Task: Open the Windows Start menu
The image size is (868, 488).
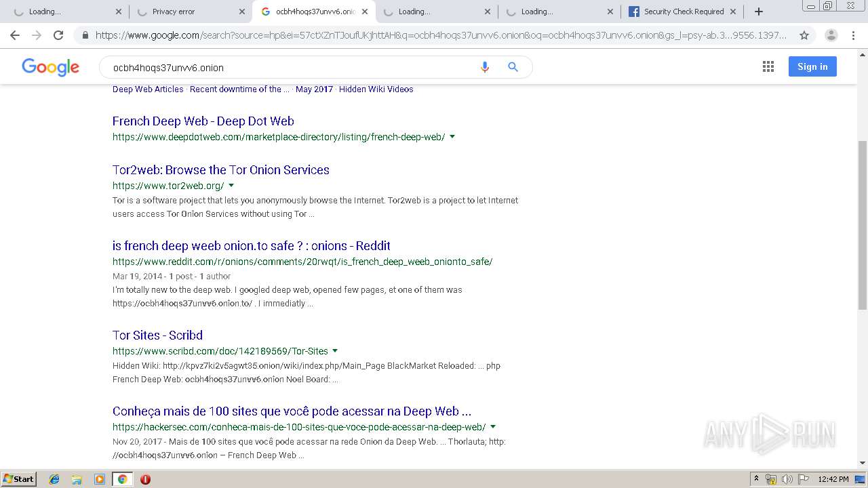Action: (19, 479)
